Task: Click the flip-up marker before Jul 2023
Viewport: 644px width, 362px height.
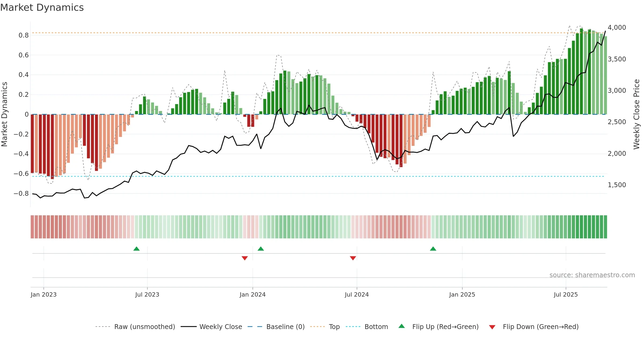Action: 137,249
